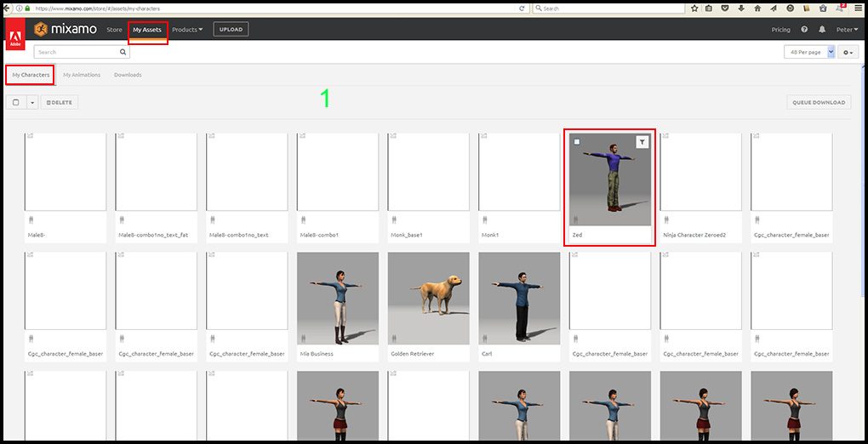
Task: Click the Mixamo logo
Action: point(66,29)
